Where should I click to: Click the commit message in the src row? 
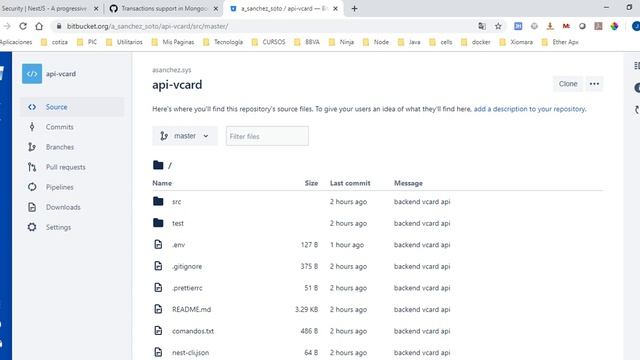422,202
